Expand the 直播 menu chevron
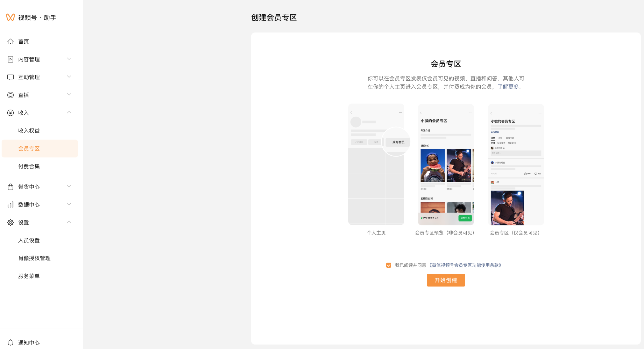Screen dimensions: 644x349 click(x=69, y=95)
